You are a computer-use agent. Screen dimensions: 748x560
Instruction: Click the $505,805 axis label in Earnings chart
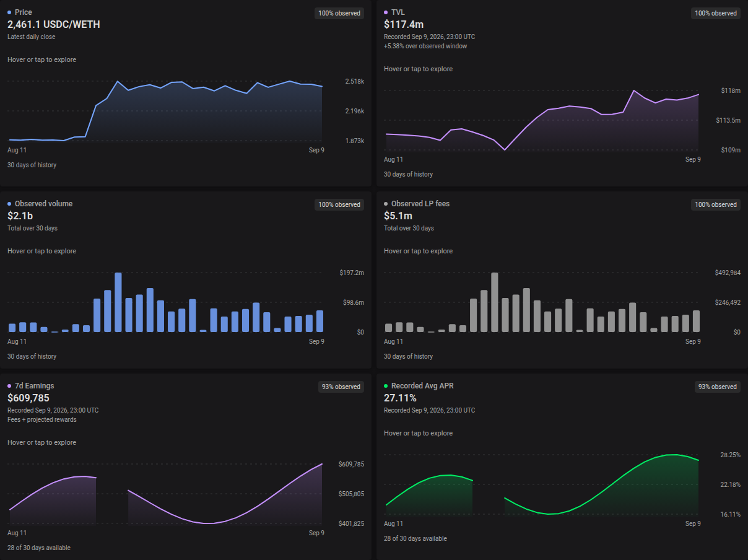(351, 494)
